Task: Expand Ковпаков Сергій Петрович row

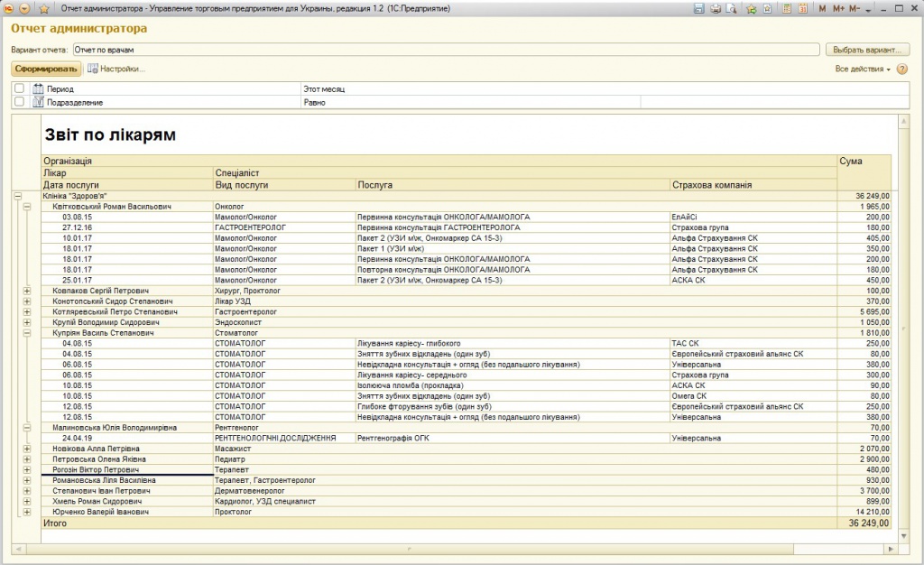Action: [x=26, y=291]
